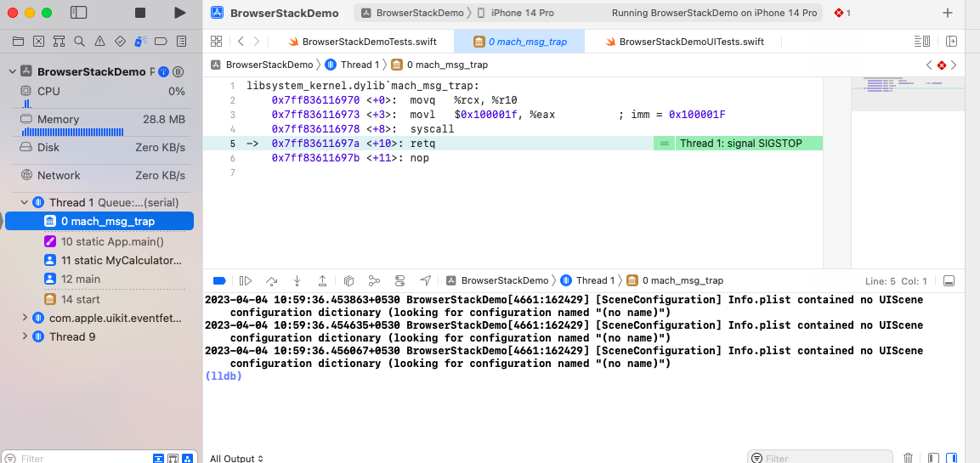The image size is (980, 463).
Task: Select the 0 mach_msg_trap tab
Action: pos(519,42)
